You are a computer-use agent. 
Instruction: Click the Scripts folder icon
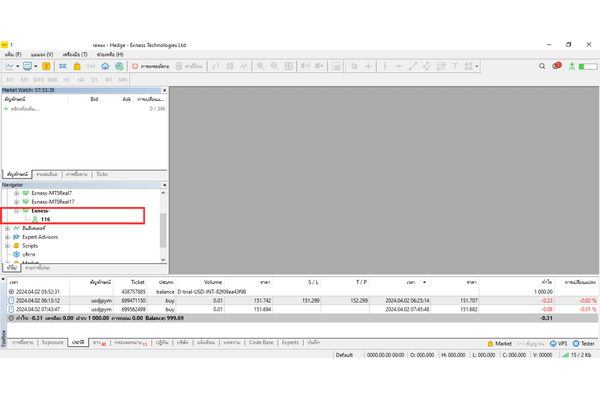click(x=16, y=245)
